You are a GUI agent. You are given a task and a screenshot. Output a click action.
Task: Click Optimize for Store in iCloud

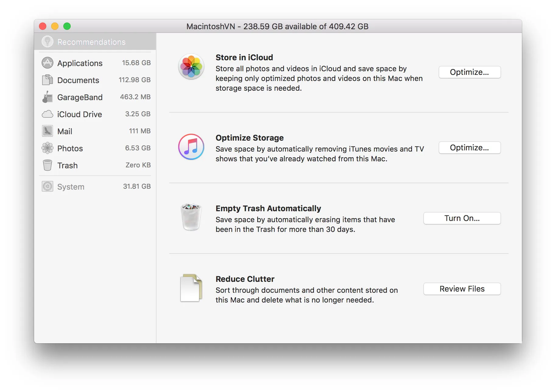(x=470, y=72)
